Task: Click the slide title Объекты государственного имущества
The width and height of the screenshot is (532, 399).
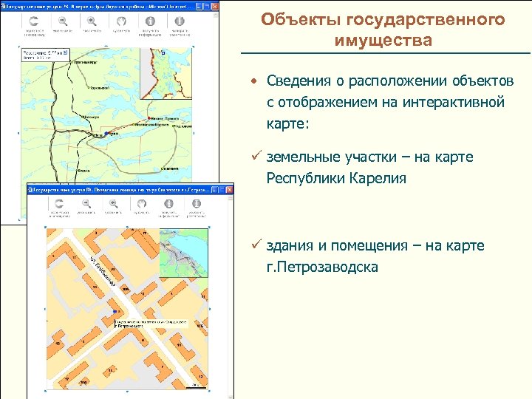Action: (383, 30)
